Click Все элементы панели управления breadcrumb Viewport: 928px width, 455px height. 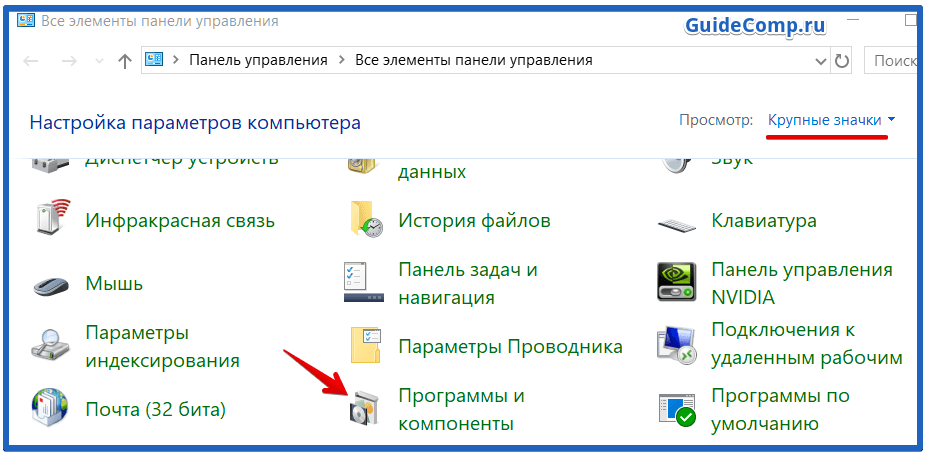pos(473,60)
